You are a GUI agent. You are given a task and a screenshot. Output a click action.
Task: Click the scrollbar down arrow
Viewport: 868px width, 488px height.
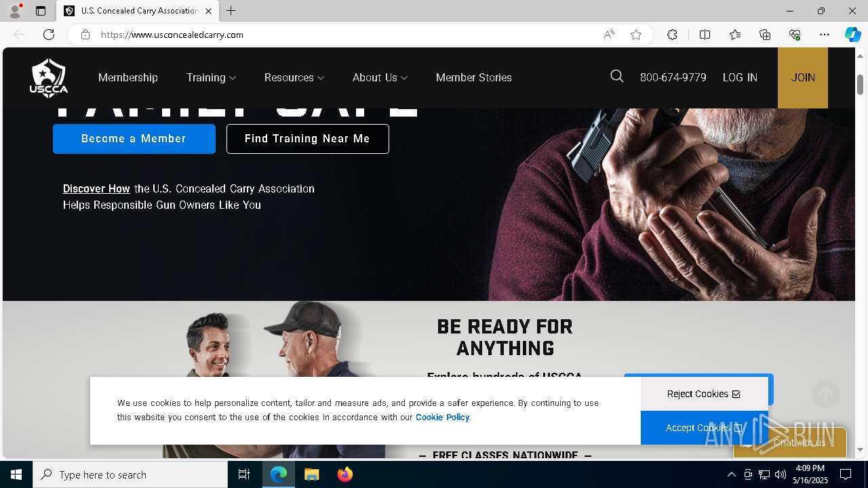pyautogui.click(x=861, y=449)
